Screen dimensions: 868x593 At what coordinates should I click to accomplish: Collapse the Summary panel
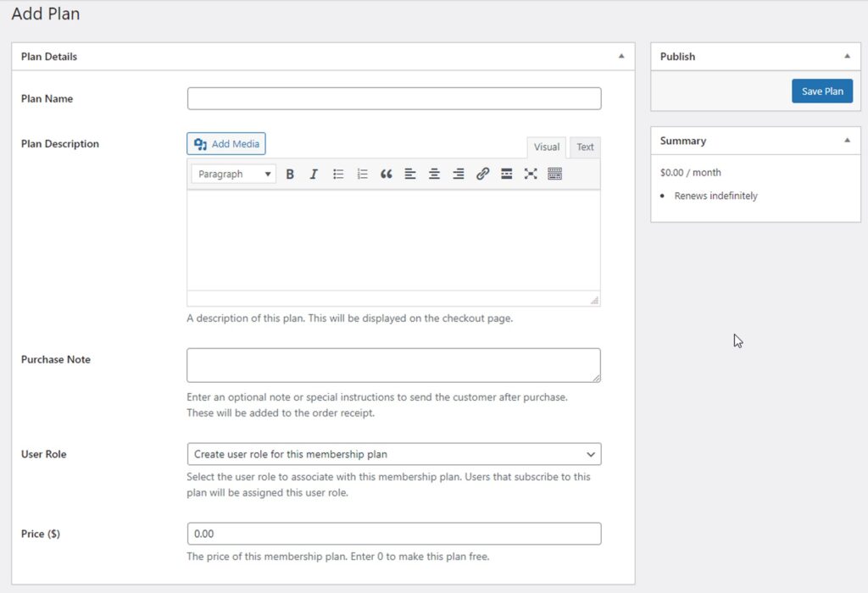pos(848,141)
